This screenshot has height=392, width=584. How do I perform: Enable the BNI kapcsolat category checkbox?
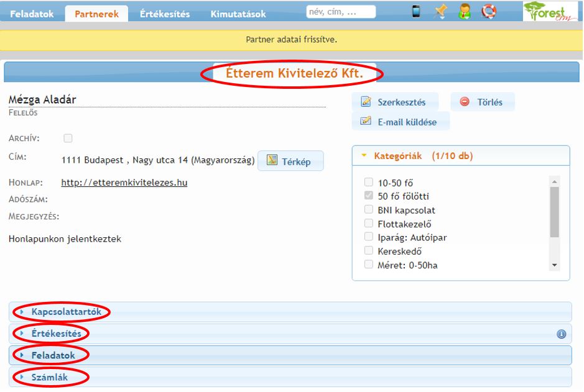(x=369, y=210)
